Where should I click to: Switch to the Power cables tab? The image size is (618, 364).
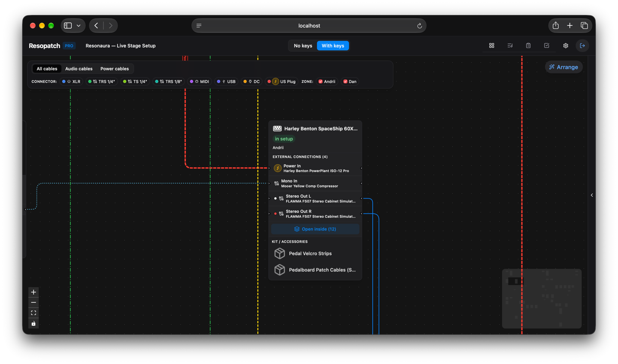tap(115, 69)
